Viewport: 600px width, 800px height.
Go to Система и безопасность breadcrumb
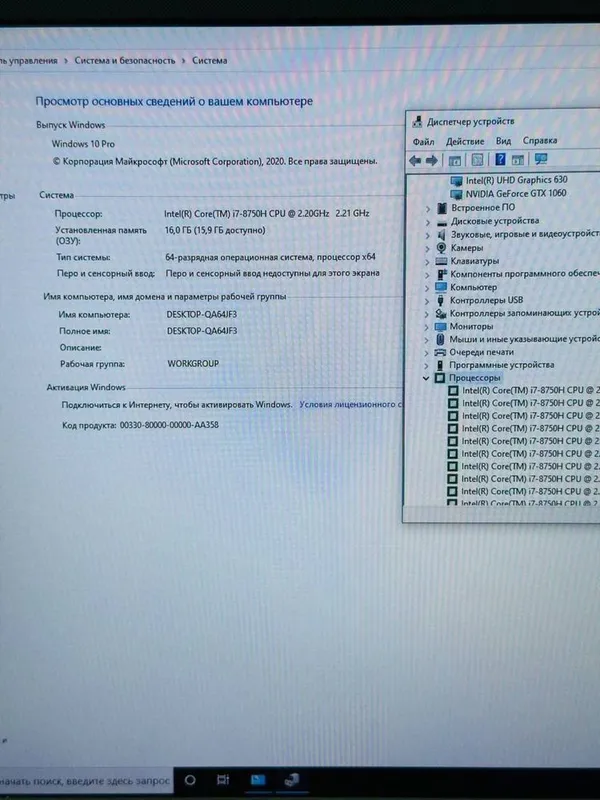tap(125, 60)
